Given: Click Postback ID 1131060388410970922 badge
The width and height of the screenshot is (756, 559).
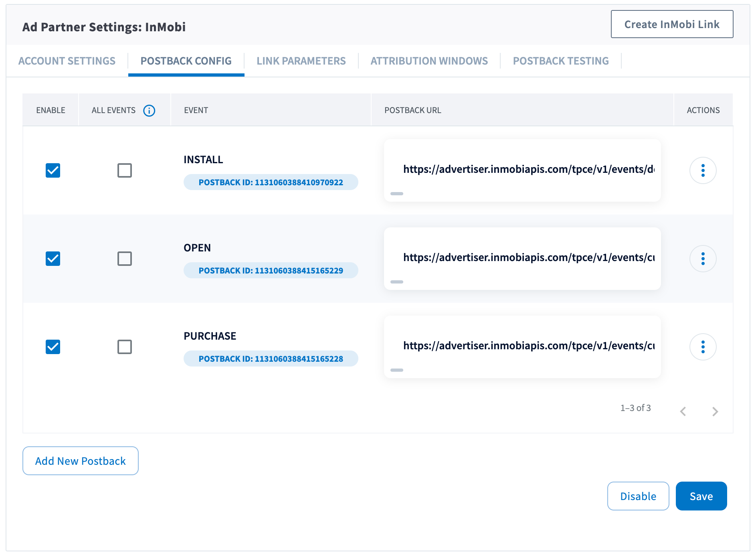Looking at the screenshot, I should point(271,182).
